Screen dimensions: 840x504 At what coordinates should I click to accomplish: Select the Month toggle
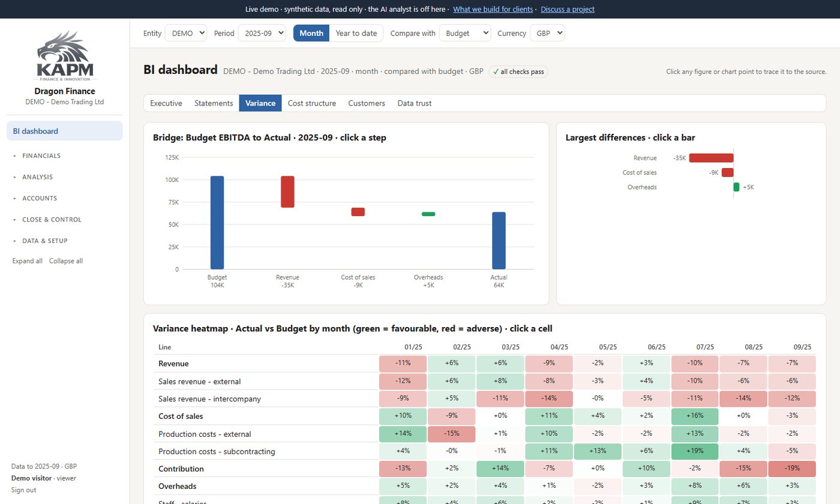coord(311,33)
